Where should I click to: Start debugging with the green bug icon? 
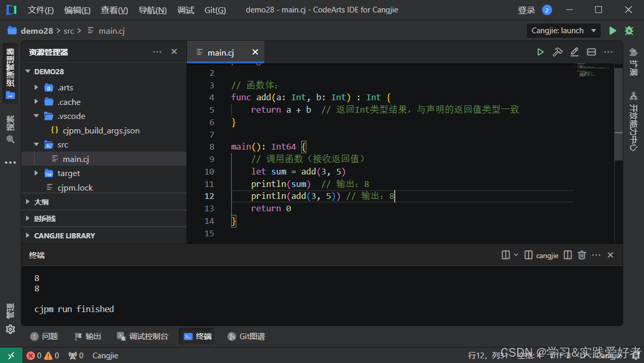[629, 31]
